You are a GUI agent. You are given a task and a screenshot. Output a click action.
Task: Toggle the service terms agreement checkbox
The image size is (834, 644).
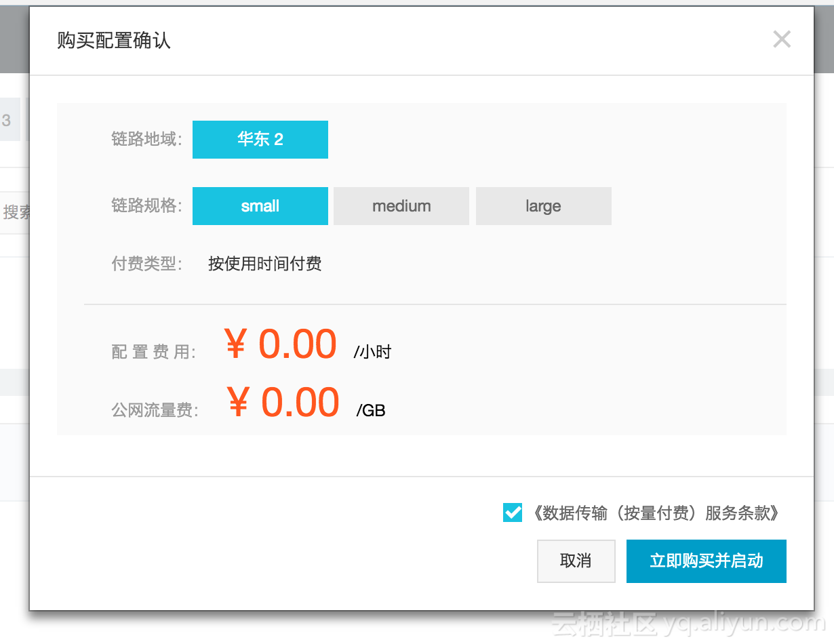tap(513, 512)
